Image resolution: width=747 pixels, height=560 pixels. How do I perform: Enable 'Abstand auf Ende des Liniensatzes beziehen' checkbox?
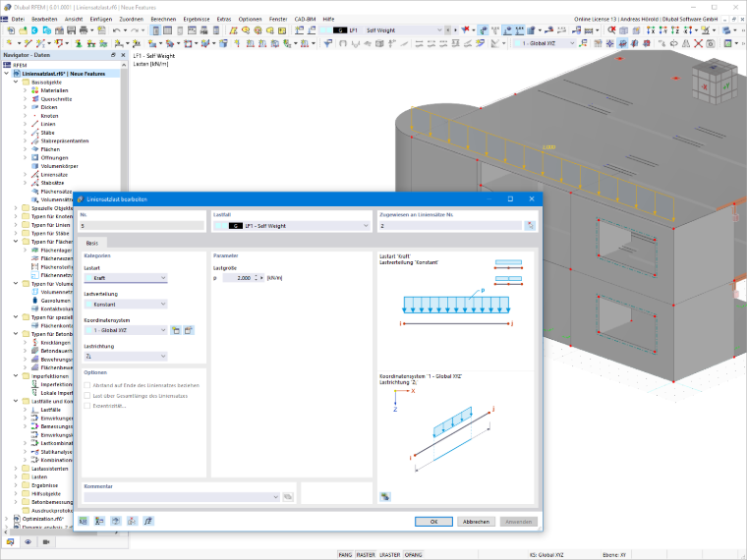pos(87,385)
